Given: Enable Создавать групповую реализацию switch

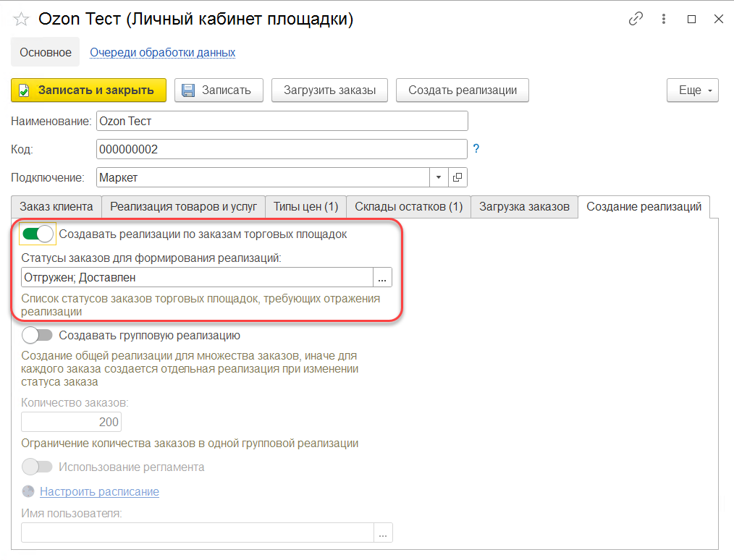Looking at the screenshot, I should 38,335.
